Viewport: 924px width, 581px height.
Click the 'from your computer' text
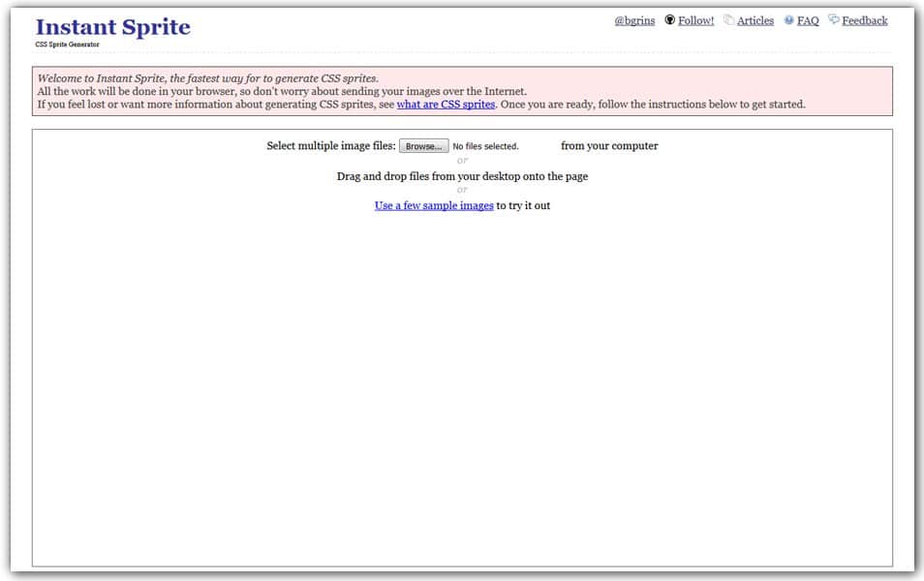coord(609,146)
